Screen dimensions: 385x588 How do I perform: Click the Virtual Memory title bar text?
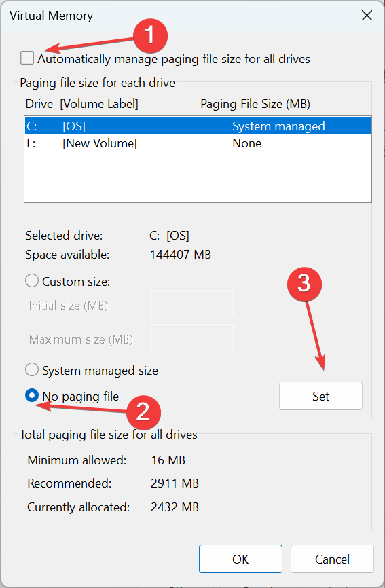(x=52, y=16)
